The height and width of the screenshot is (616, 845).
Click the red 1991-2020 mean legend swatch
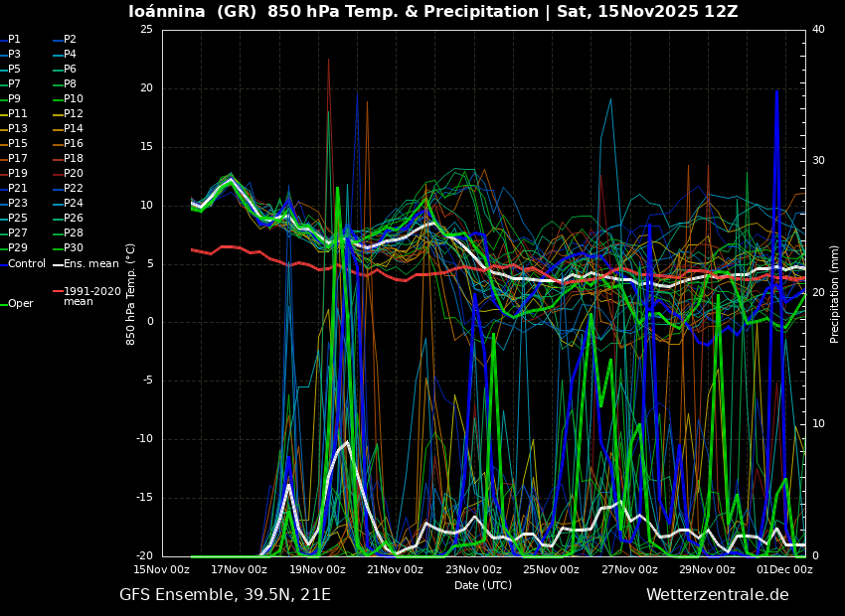tap(58, 291)
